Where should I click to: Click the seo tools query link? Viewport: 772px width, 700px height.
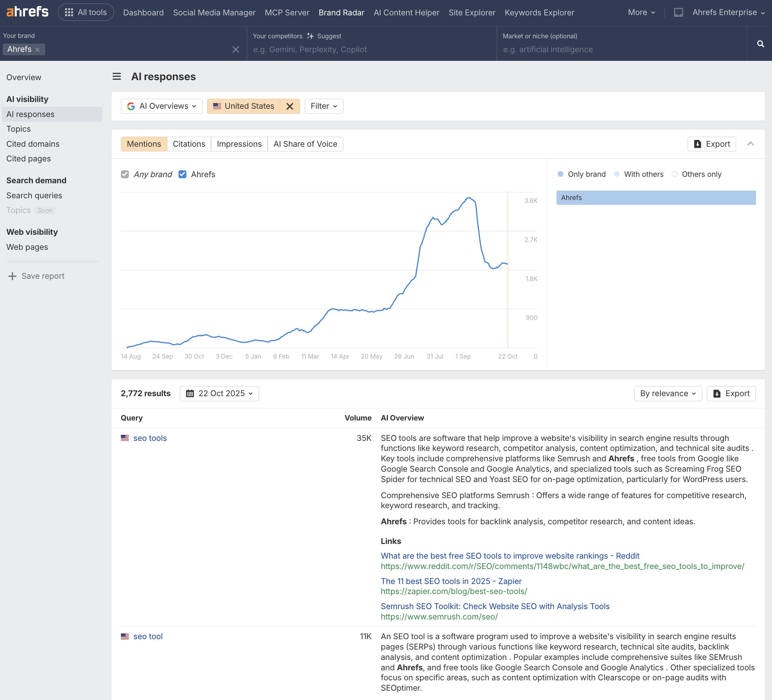pyautogui.click(x=150, y=438)
